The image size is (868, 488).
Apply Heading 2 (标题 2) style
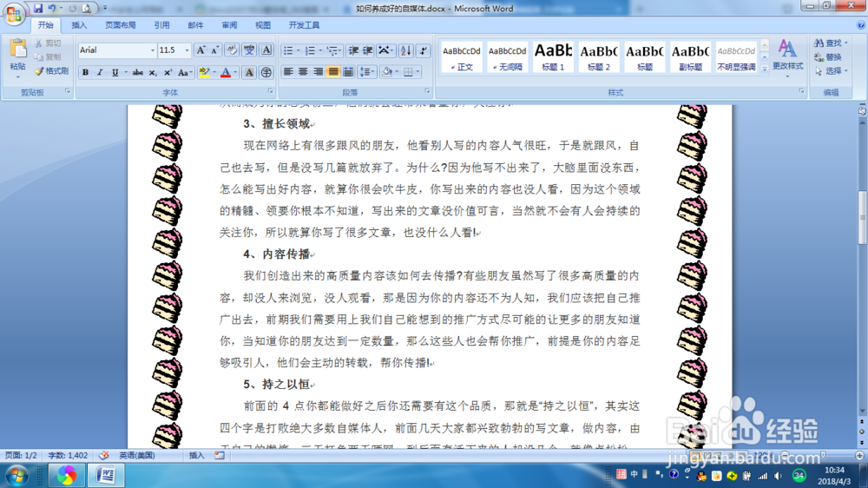[599, 56]
